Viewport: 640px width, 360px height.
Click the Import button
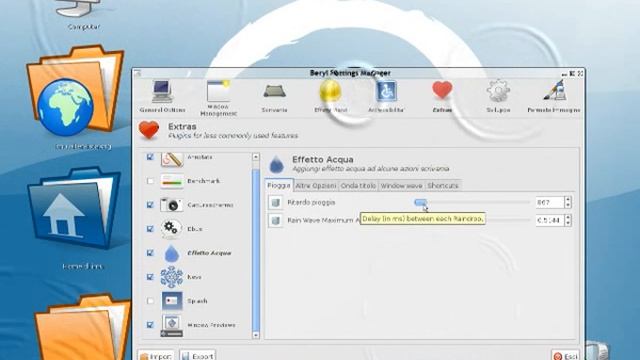point(156,356)
